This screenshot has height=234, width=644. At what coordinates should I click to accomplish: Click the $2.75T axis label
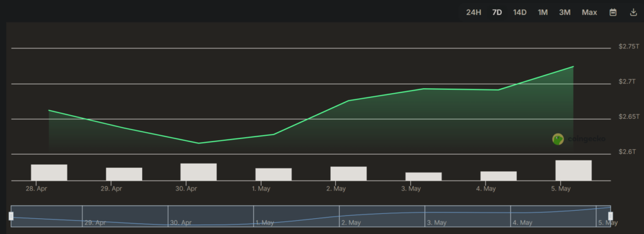pos(629,47)
